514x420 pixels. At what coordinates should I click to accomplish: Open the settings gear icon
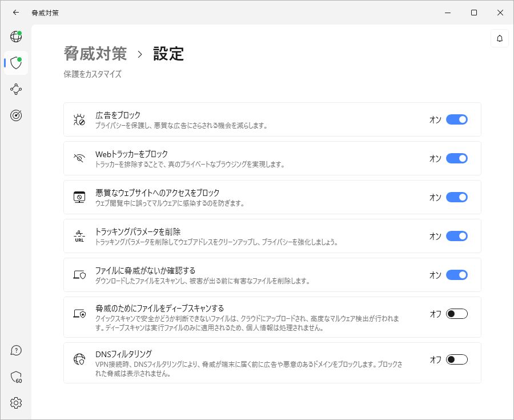[16, 403]
